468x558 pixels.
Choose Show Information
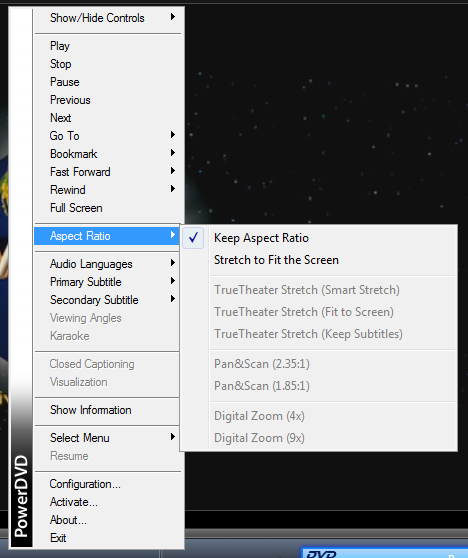tap(108, 410)
